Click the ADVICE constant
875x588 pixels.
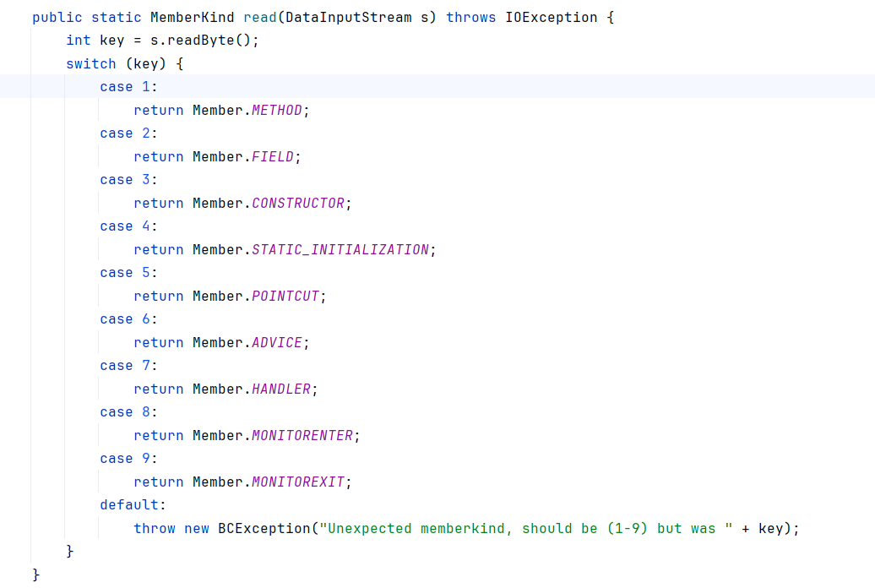click(276, 343)
